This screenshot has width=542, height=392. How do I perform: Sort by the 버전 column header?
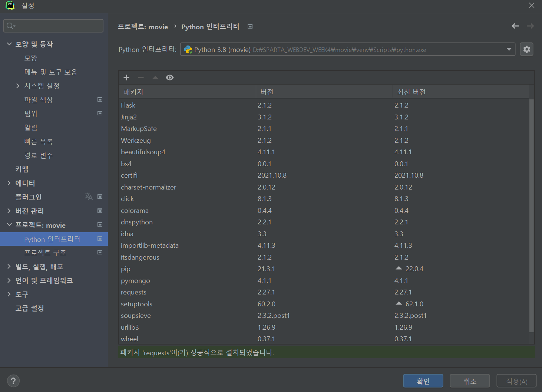click(x=324, y=92)
